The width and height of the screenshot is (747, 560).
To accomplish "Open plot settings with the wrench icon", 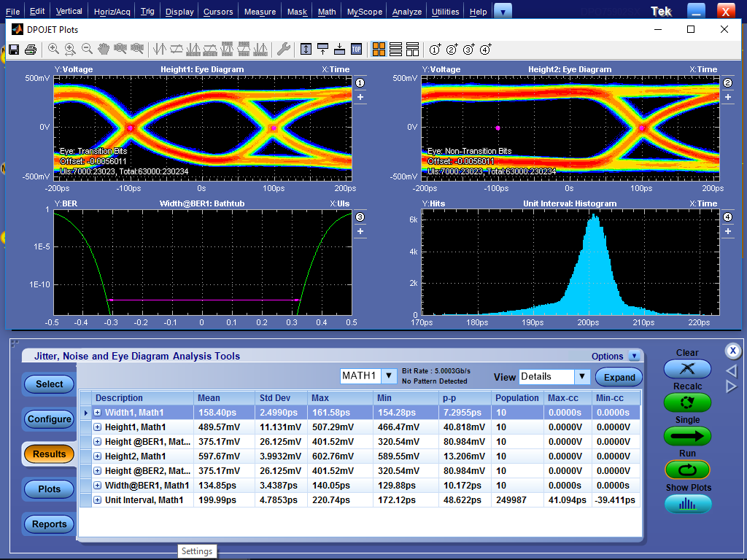I will click(284, 49).
